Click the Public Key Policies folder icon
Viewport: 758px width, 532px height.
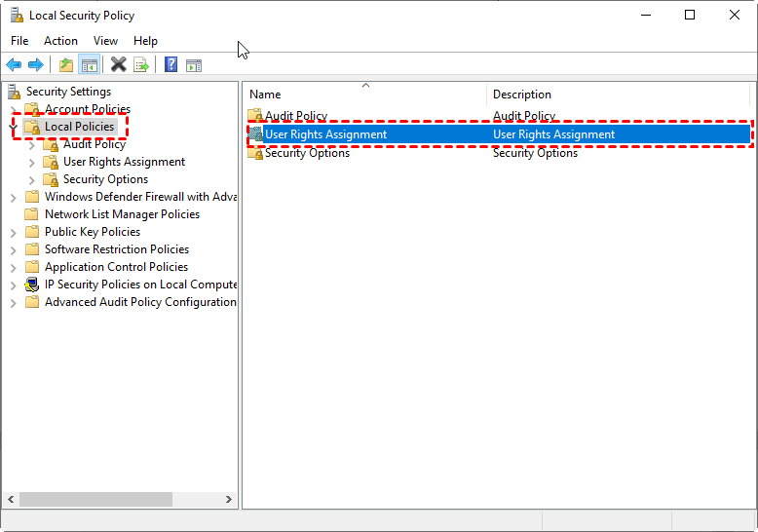point(32,232)
